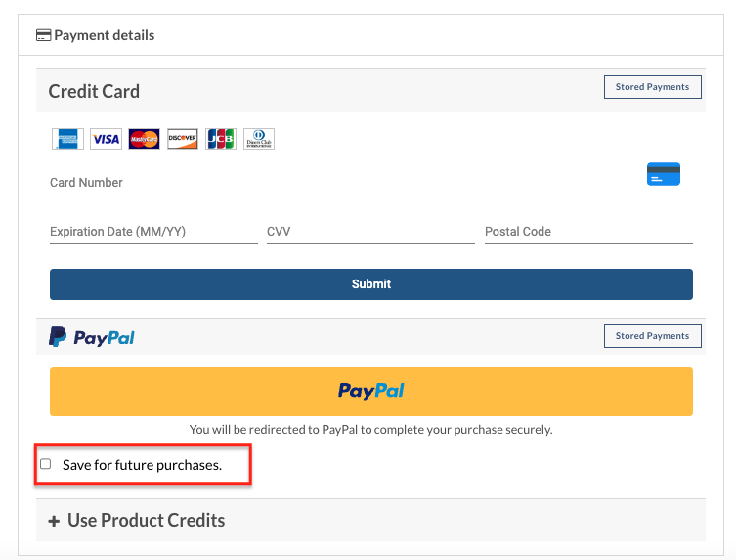Open Stored Payments for Credit Card
The width and height of the screenshot is (736, 560).
click(x=652, y=87)
